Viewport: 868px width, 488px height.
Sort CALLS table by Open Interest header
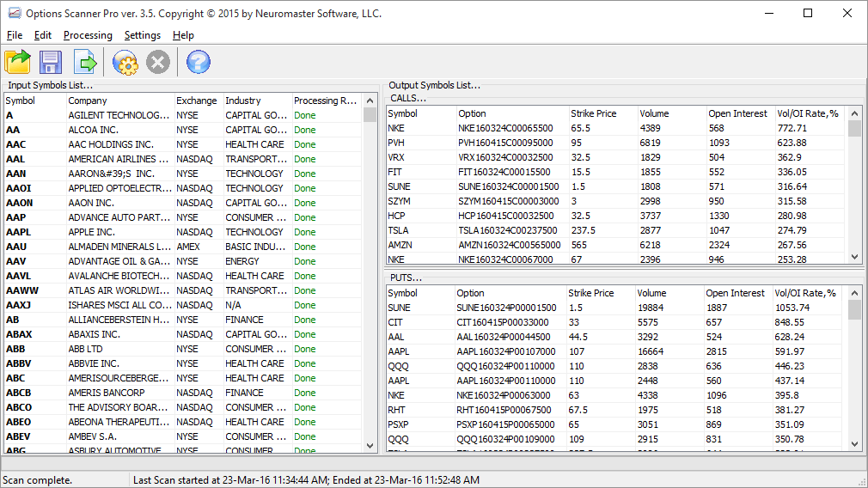click(x=740, y=113)
